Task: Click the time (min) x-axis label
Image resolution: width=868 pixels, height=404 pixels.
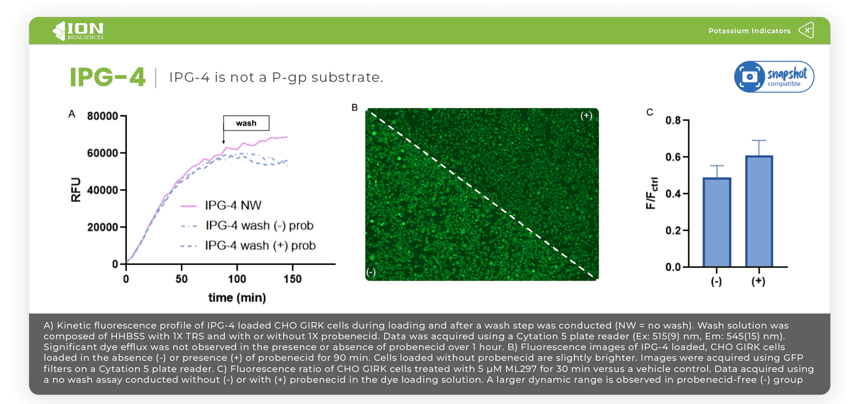Action: tap(237, 298)
